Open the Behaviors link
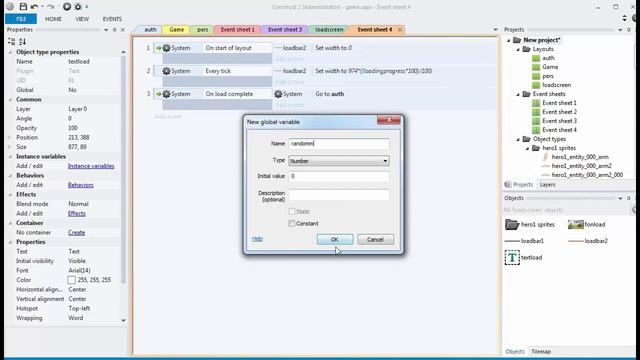The height and width of the screenshot is (360, 640). point(80,185)
